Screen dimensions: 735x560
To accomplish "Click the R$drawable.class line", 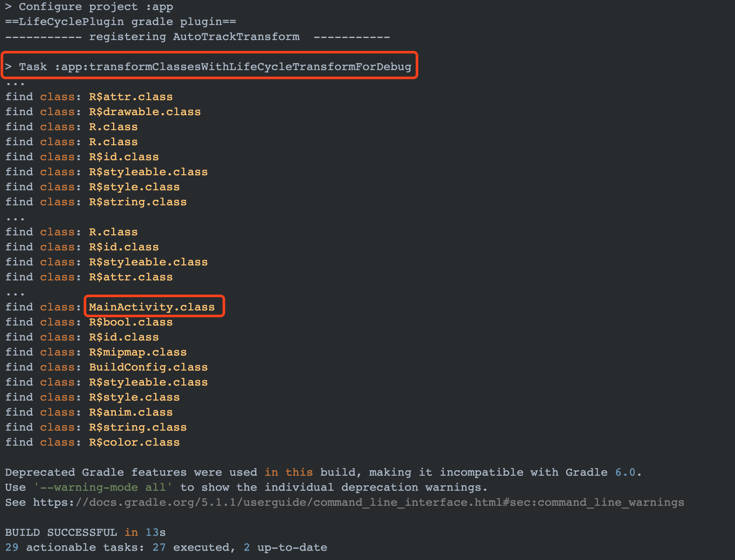I will (103, 112).
